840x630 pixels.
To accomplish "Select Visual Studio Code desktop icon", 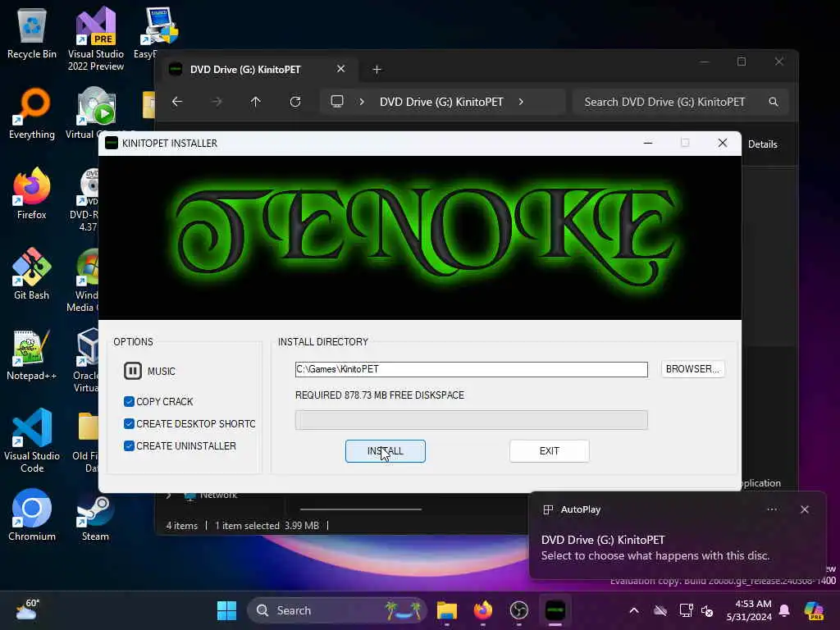I will coord(32,441).
